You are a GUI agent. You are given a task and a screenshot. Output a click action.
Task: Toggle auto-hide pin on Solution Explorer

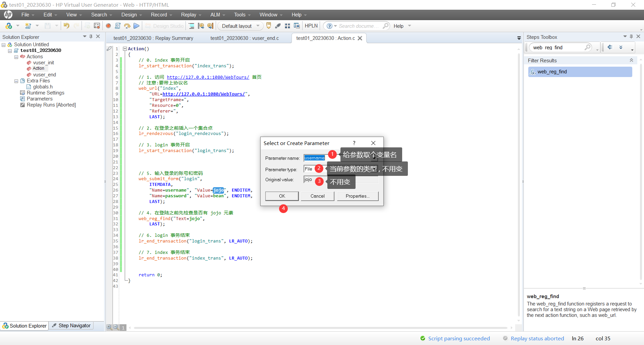coord(91,37)
